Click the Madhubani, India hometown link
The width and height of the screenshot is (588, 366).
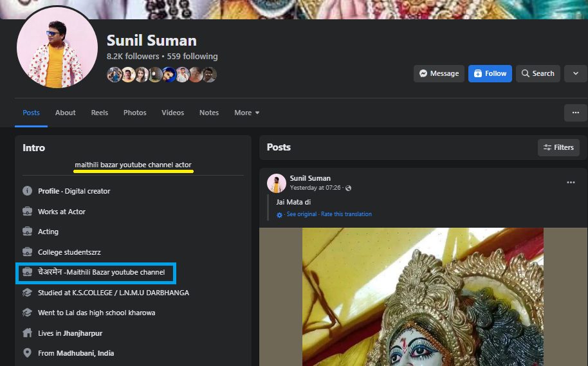(x=85, y=353)
